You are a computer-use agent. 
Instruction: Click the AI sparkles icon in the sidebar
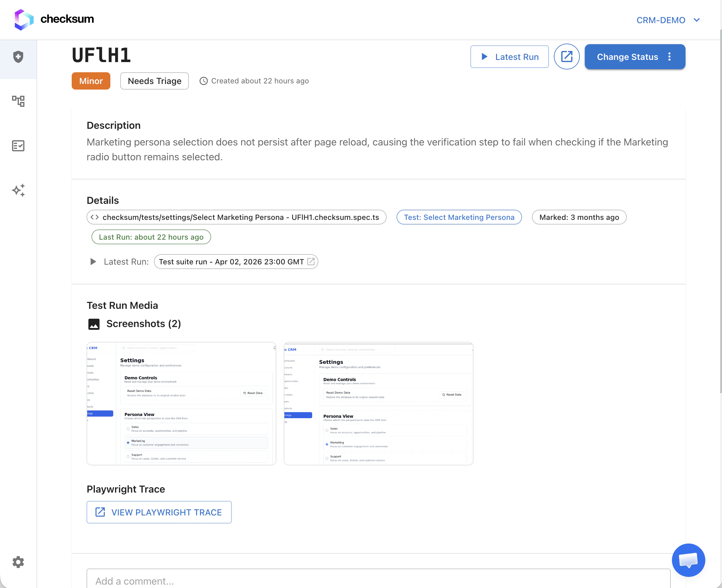tap(18, 190)
